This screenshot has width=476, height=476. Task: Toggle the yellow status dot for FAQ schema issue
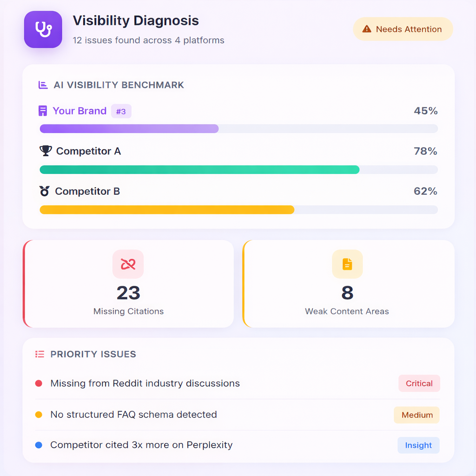coord(39,415)
